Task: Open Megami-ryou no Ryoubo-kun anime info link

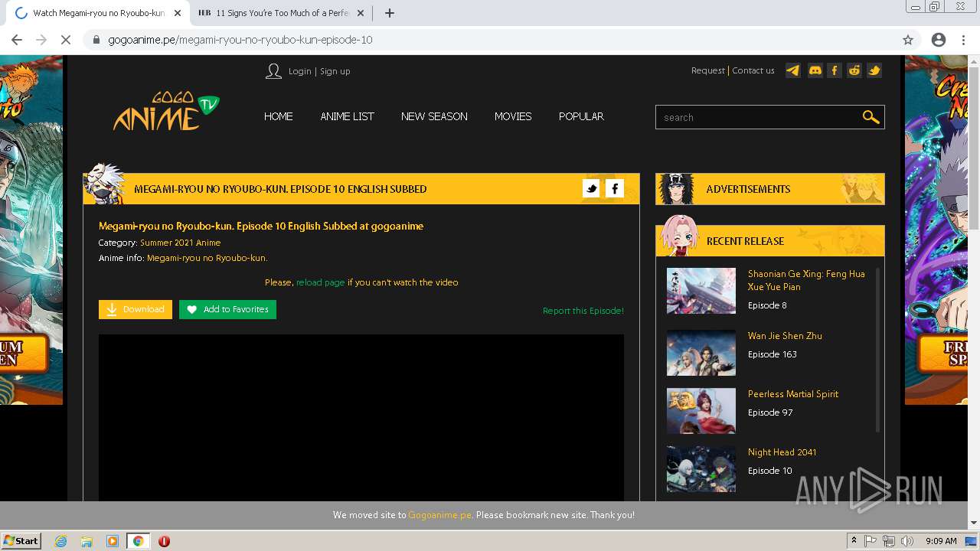Action: tap(207, 258)
